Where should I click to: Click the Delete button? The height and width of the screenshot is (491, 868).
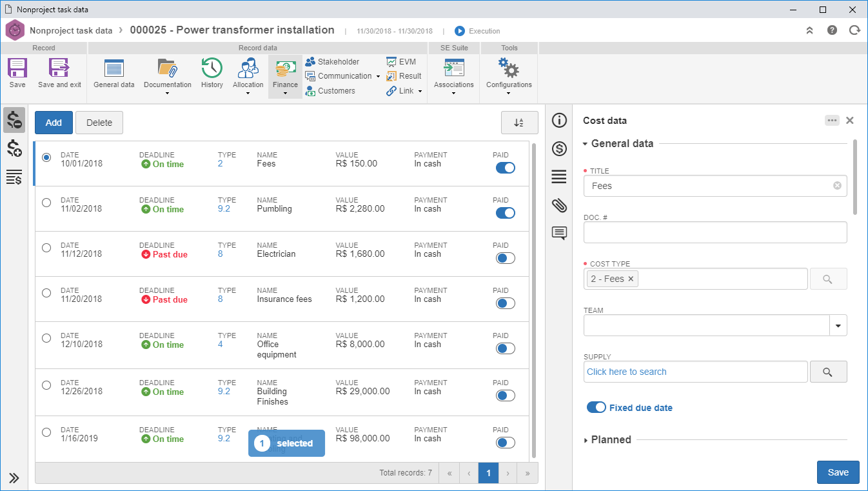pyautogui.click(x=99, y=123)
